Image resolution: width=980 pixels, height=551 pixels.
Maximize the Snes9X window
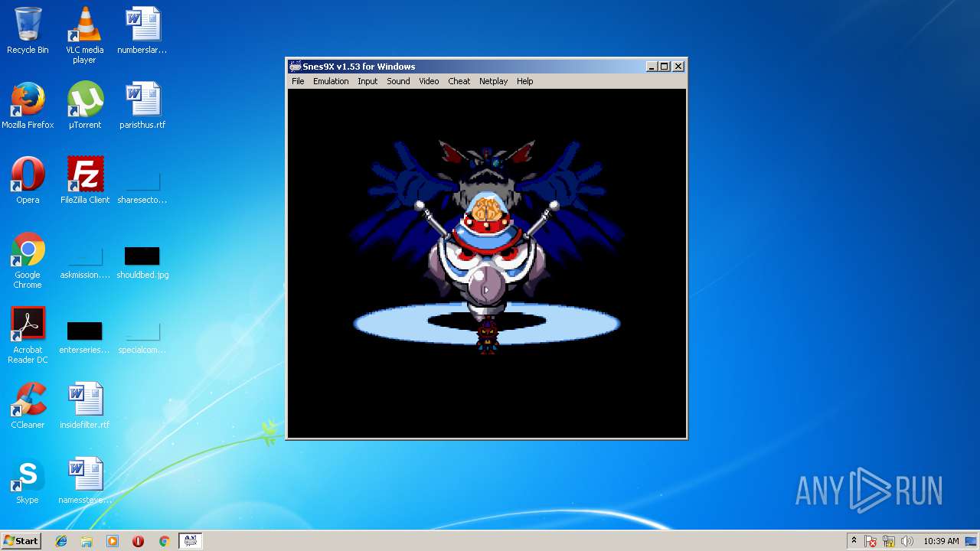(664, 67)
